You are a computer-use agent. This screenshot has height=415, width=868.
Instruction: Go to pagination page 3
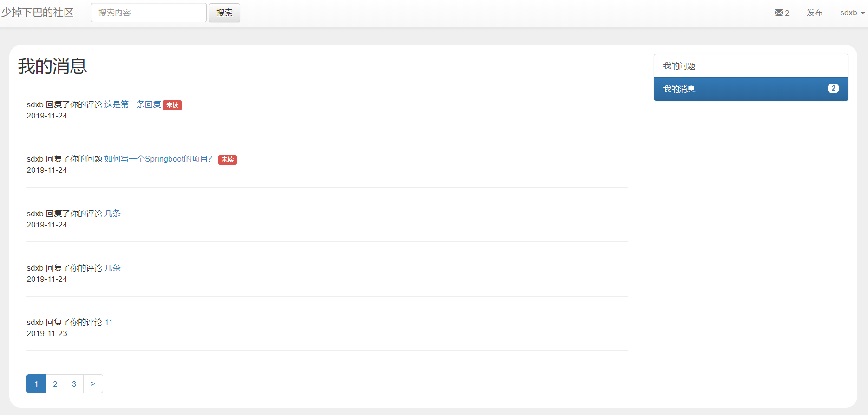click(74, 384)
